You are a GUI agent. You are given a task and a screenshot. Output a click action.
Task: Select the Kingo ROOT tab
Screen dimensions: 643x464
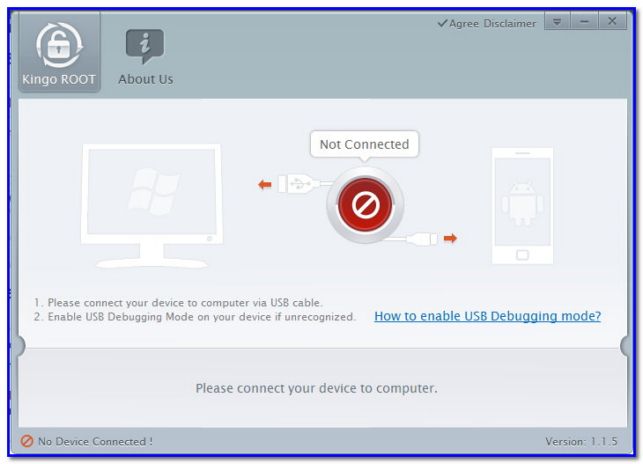(59, 53)
